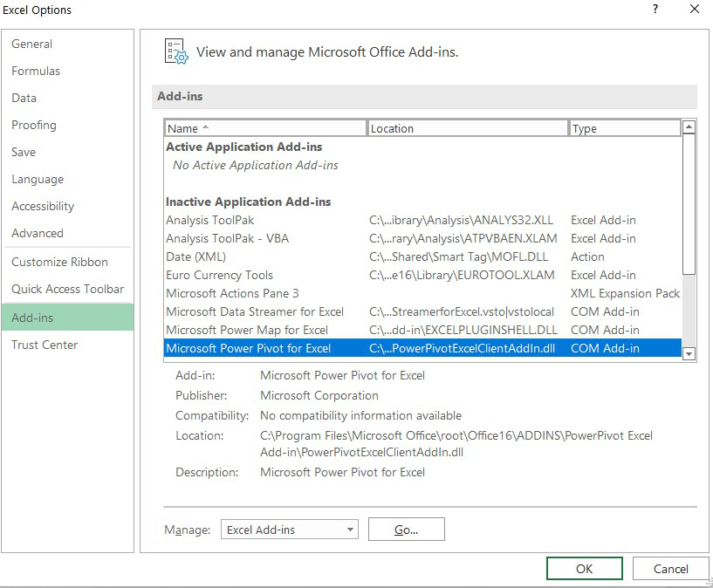Click the Action type cell for Date (XML)

(x=587, y=256)
